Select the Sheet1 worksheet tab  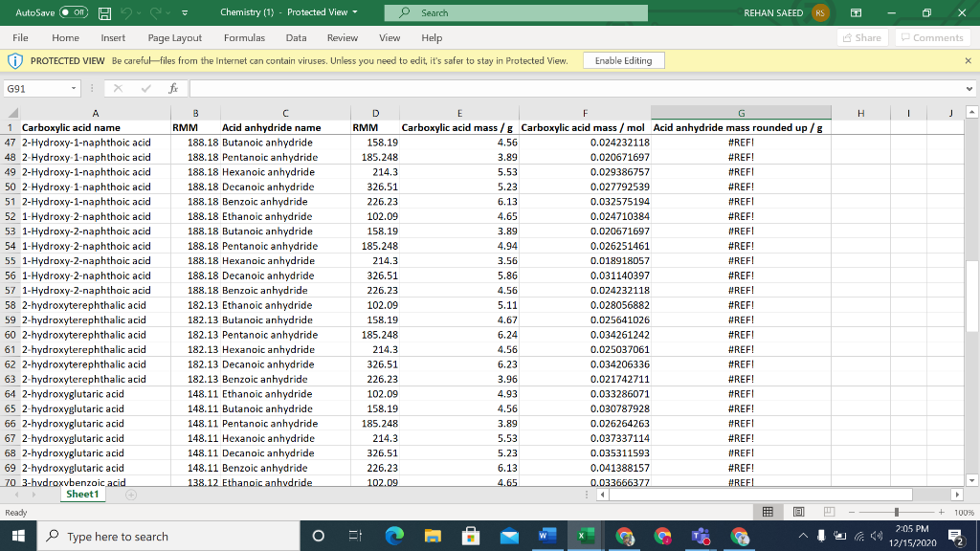(x=80, y=495)
